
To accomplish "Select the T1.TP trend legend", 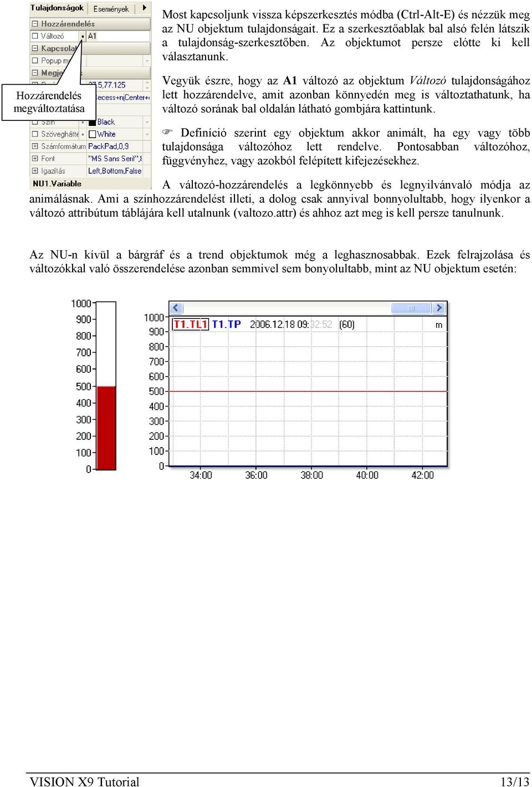I will 226,324.
